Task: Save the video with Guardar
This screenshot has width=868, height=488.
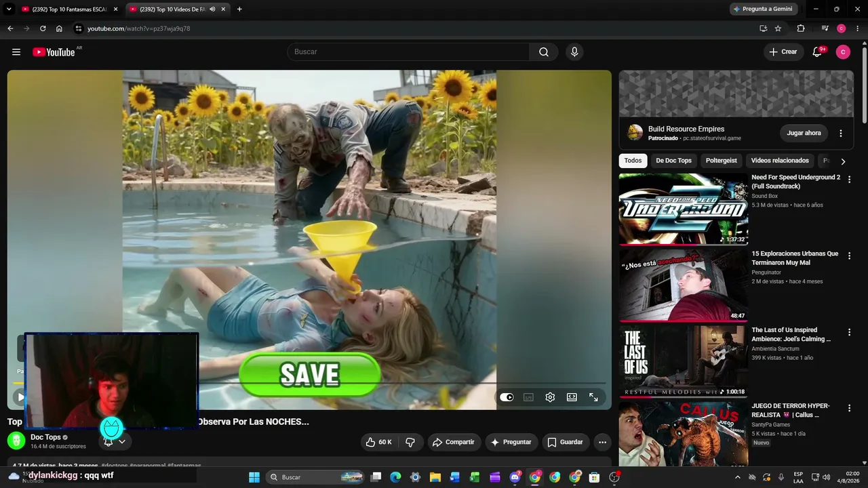Action: tap(565, 442)
